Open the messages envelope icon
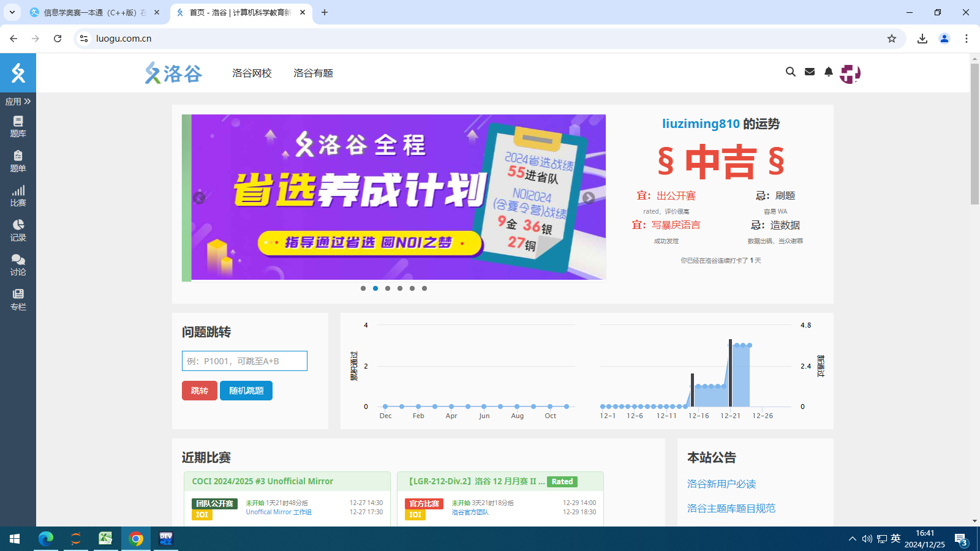The width and height of the screenshot is (980, 551). click(x=810, y=72)
